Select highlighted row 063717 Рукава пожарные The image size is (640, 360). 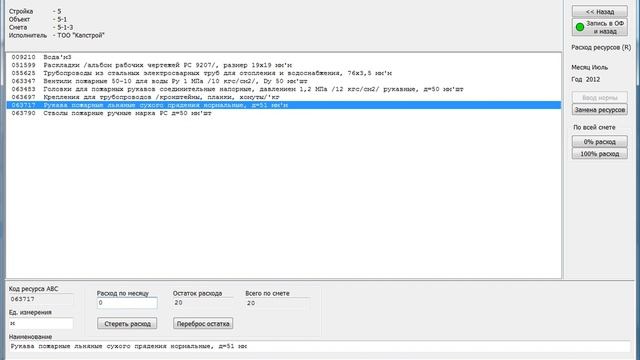[284, 105]
